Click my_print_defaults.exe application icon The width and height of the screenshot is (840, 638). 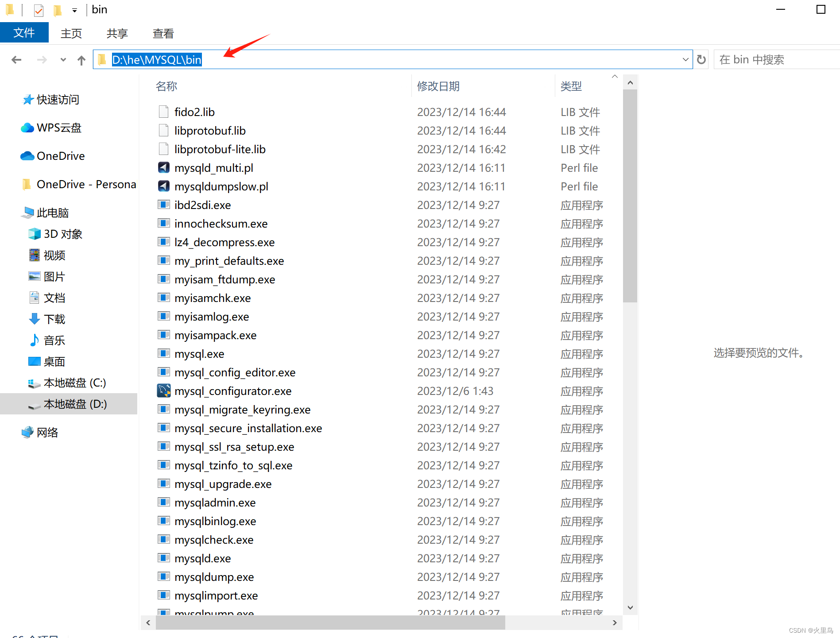[163, 260]
